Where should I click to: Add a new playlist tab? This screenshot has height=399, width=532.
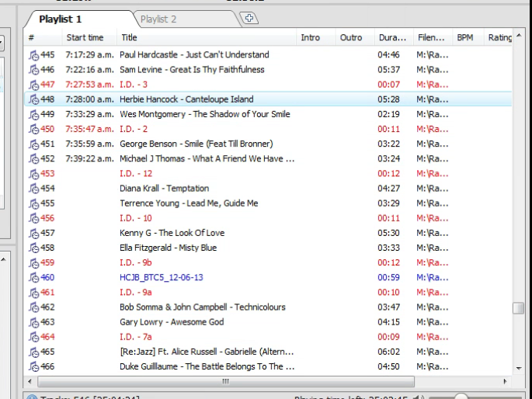coord(249,18)
